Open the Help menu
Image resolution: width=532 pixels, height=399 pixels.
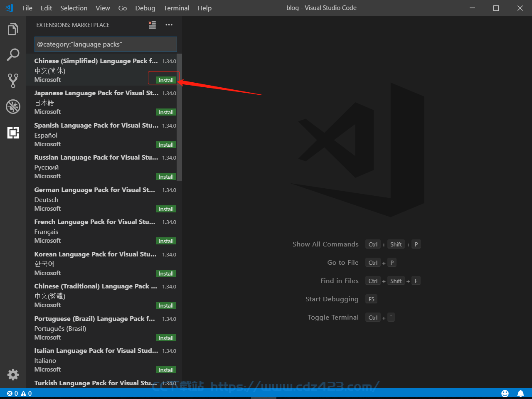coord(204,8)
